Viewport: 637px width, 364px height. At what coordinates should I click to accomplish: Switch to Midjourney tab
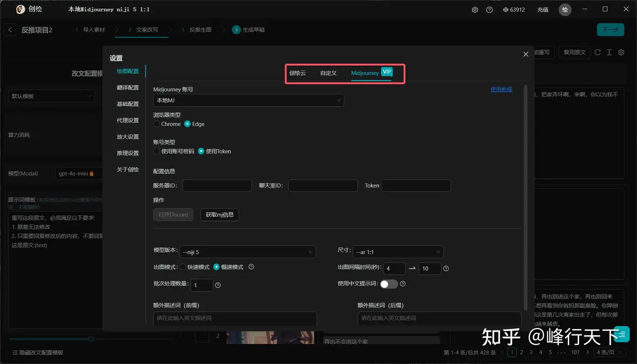click(365, 73)
